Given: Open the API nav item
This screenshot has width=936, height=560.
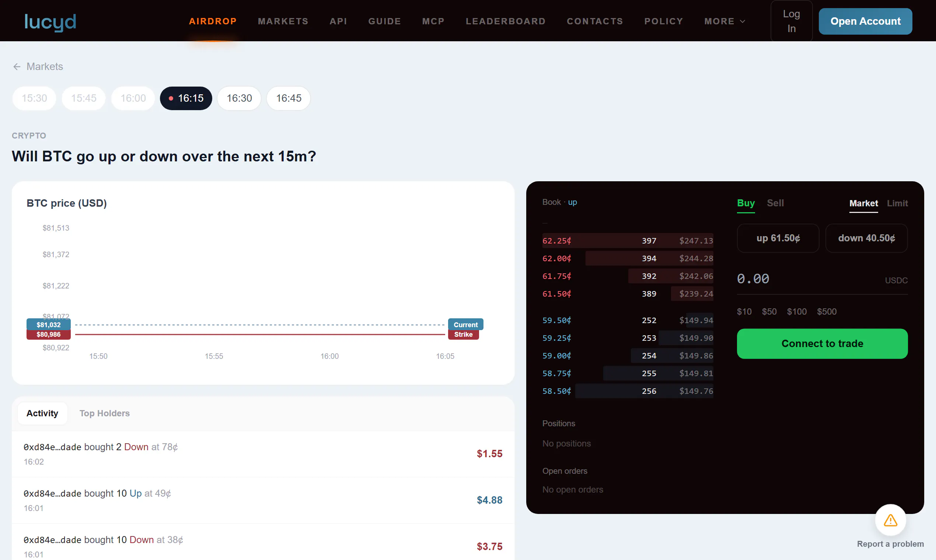Looking at the screenshot, I should click(338, 21).
